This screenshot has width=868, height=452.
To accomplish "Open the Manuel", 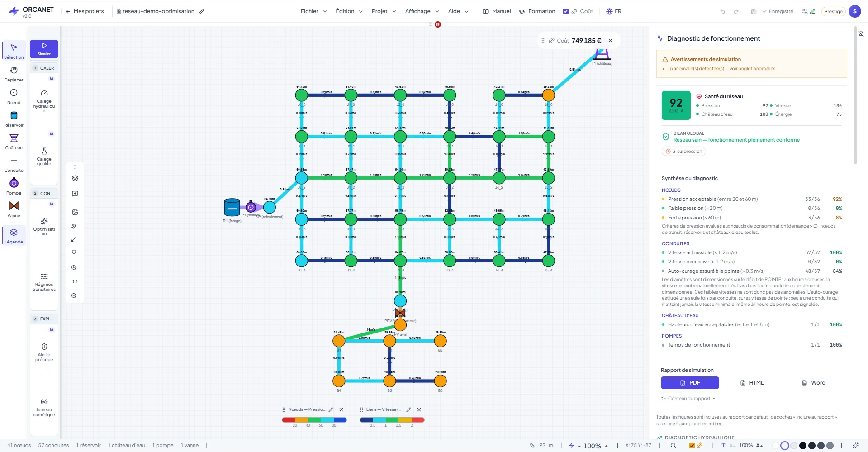I will coord(497,11).
